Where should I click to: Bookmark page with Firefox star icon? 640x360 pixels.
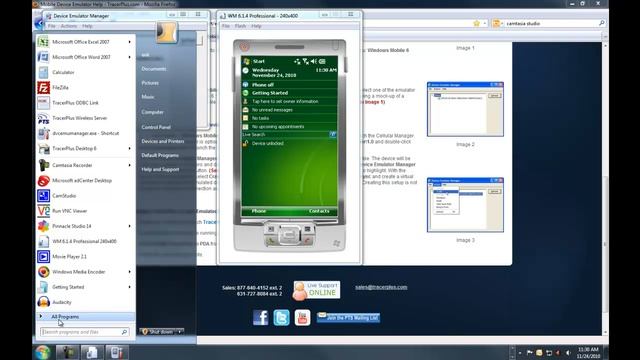(476, 23)
